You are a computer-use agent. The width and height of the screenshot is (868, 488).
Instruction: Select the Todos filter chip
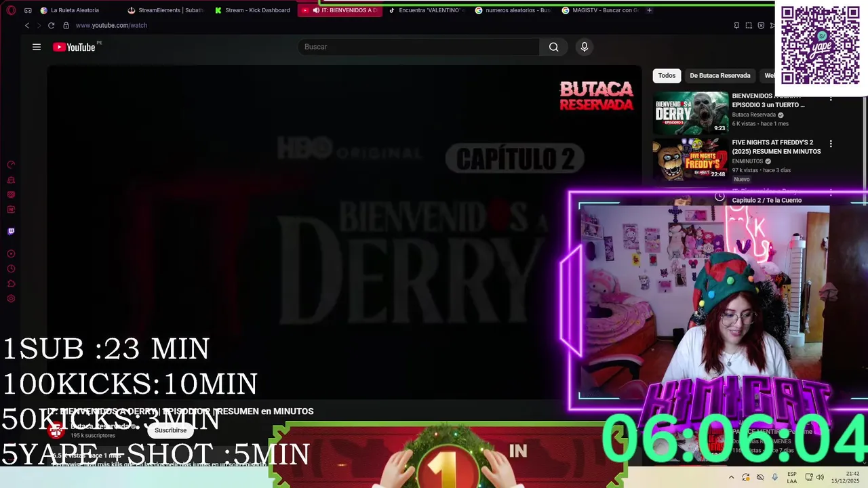point(667,75)
